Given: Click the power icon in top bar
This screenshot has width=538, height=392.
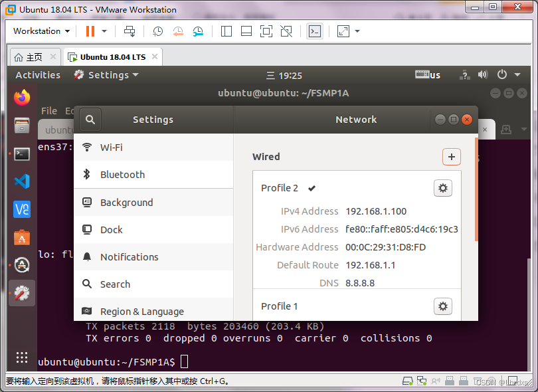Looking at the screenshot, I should click(x=502, y=74).
